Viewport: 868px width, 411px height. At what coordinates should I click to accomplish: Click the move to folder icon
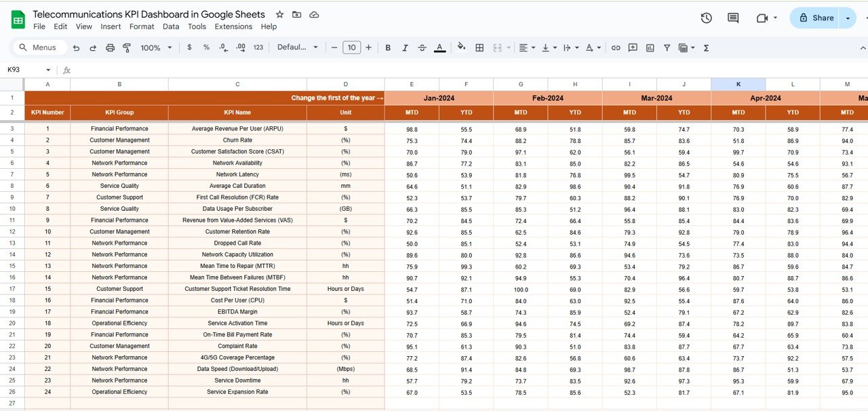tap(297, 14)
